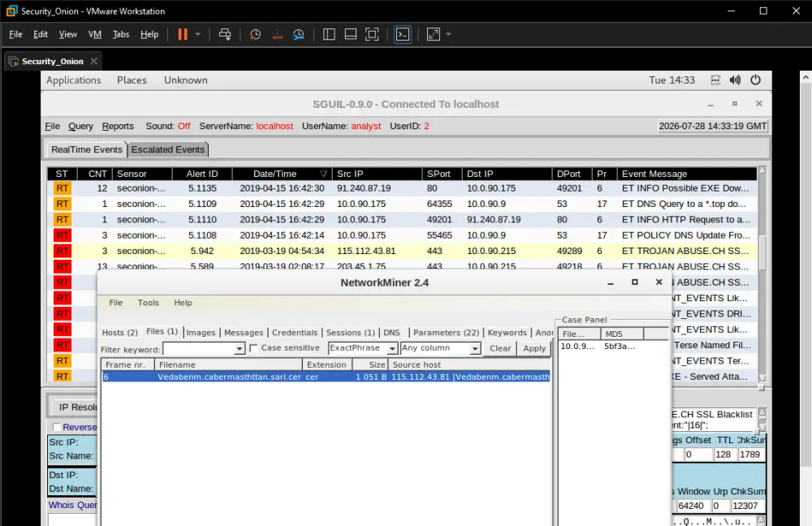This screenshot has height=526, width=812.
Task: Open the Any column dropdown
Action: pyautogui.click(x=475, y=349)
